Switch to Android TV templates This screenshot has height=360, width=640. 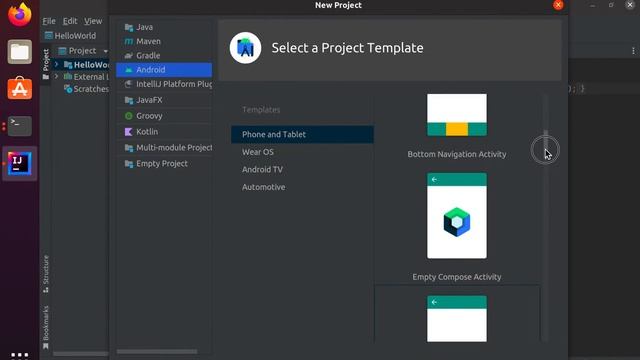pos(302,169)
